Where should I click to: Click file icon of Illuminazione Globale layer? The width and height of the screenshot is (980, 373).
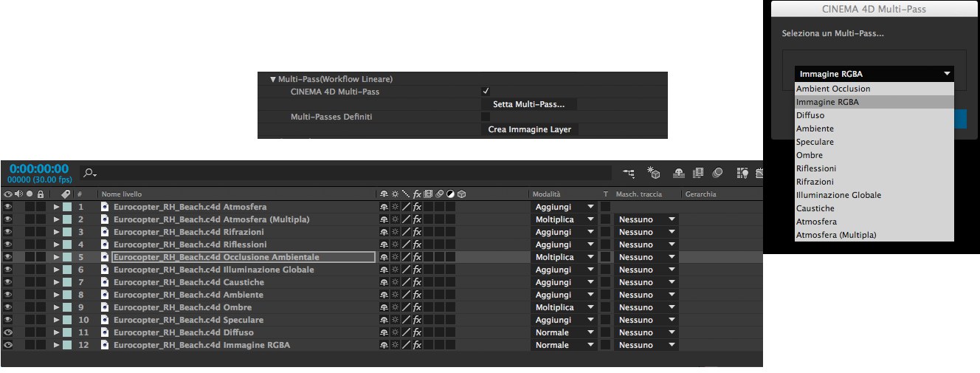[105, 270]
